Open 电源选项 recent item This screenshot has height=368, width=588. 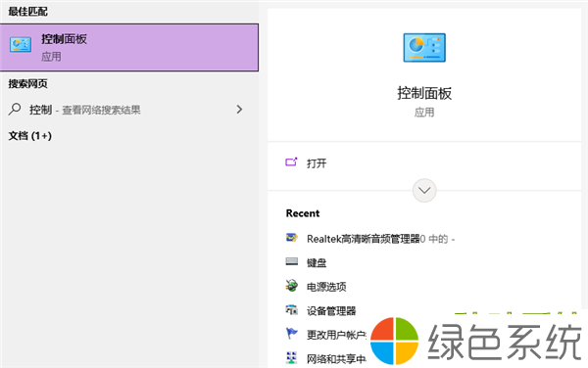pos(326,287)
